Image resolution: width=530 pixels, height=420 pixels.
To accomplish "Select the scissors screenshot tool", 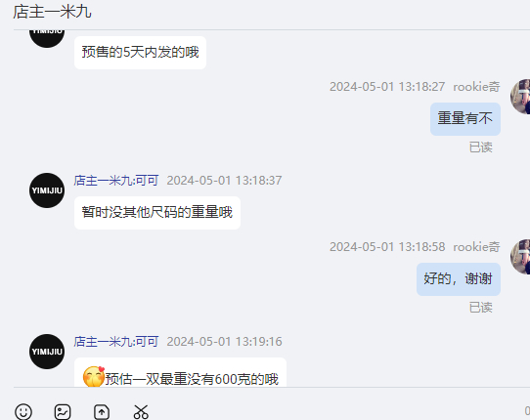I will point(141,411).
